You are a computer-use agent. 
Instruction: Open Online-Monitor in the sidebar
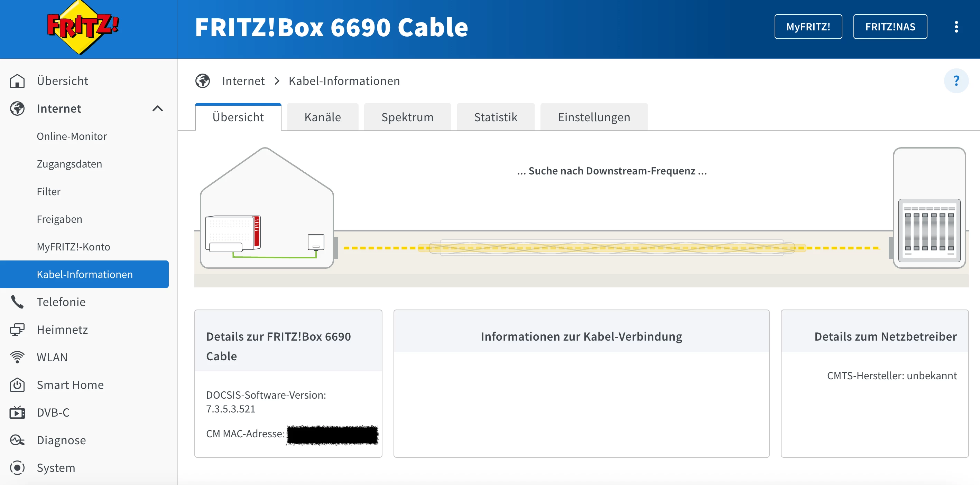coord(72,136)
